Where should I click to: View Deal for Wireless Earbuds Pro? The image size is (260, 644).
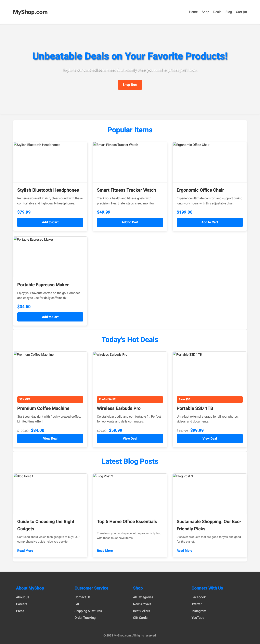(130, 438)
